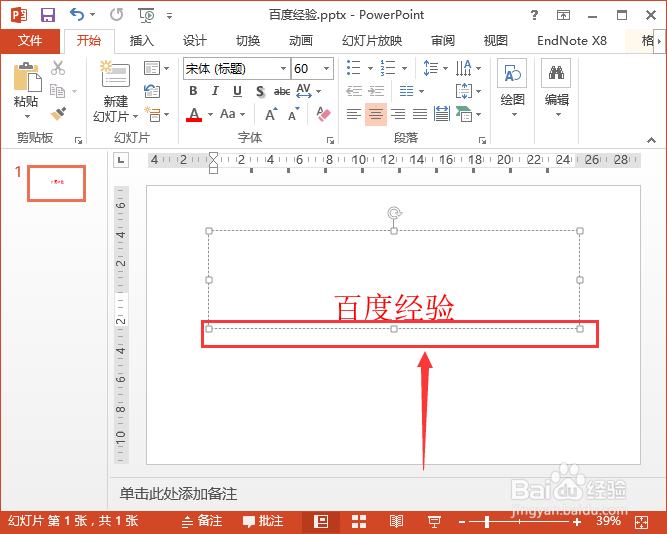Start the slideshow from the status bar

coord(434,521)
